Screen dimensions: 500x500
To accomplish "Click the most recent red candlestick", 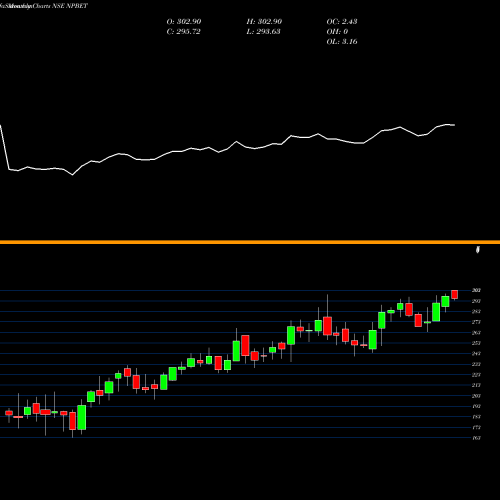I will click(454, 295).
